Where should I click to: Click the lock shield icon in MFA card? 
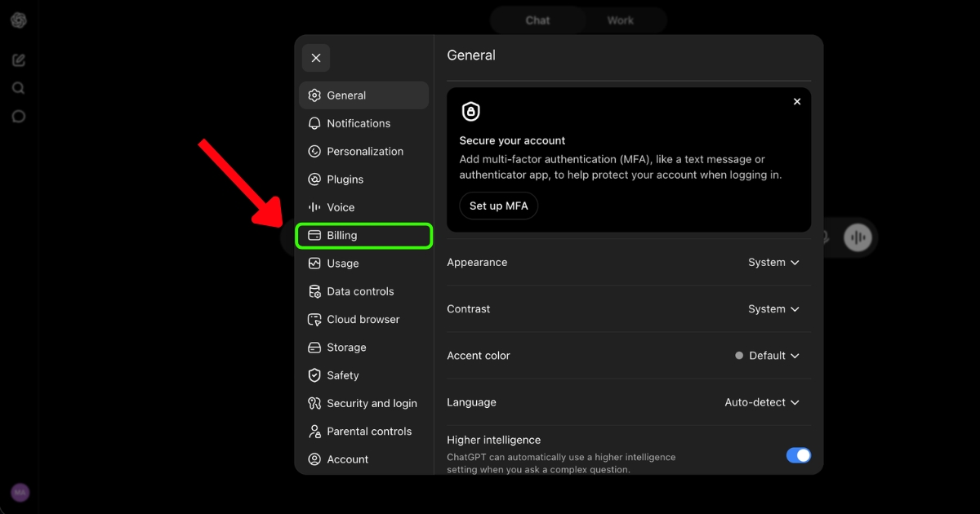pos(471,112)
